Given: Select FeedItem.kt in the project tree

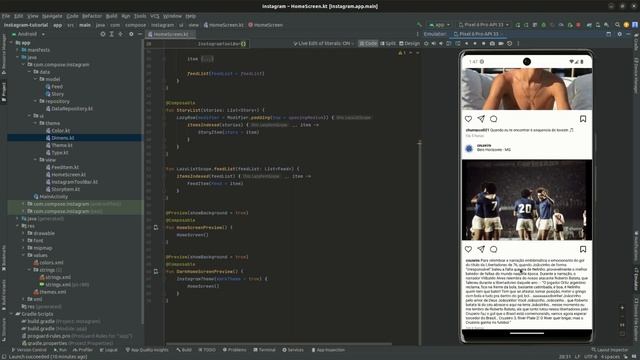Looking at the screenshot, I should (x=62, y=167).
